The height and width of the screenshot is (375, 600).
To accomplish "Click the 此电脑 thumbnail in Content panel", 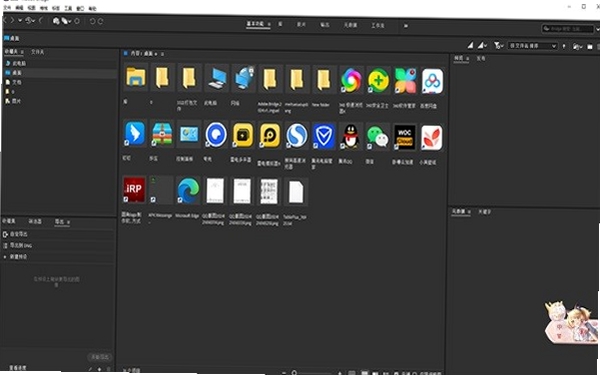I will pyautogui.click(x=217, y=78).
